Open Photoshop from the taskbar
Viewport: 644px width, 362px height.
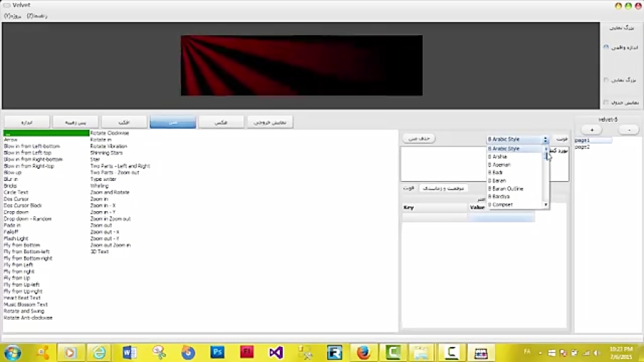pos(218,352)
